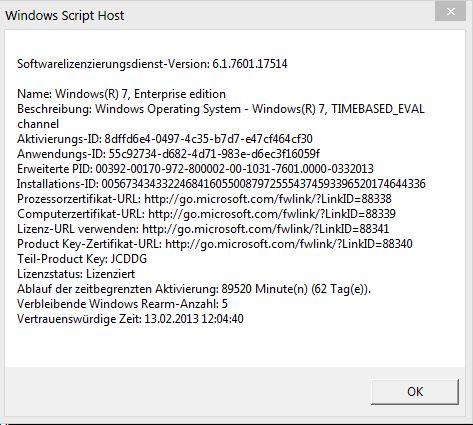Click the Installations-ID long number
The image size is (473, 425).
click(263, 184)
